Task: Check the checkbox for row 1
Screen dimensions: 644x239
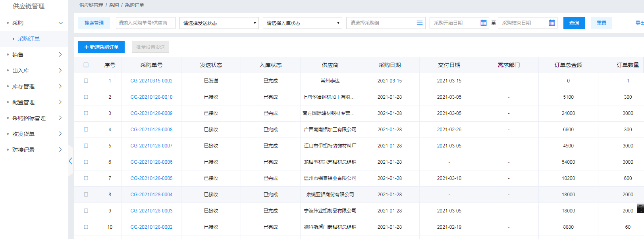Action: (x=86, y=81)
